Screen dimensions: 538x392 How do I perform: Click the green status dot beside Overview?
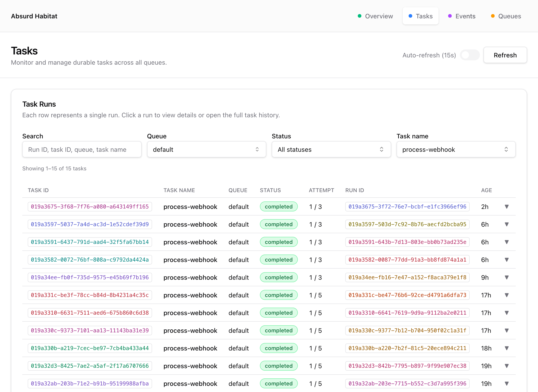point(360,16)
